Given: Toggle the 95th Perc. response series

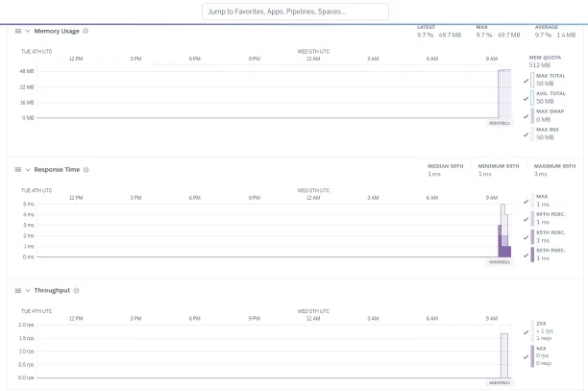Looking at the screenshot, I should coord(526,237).
